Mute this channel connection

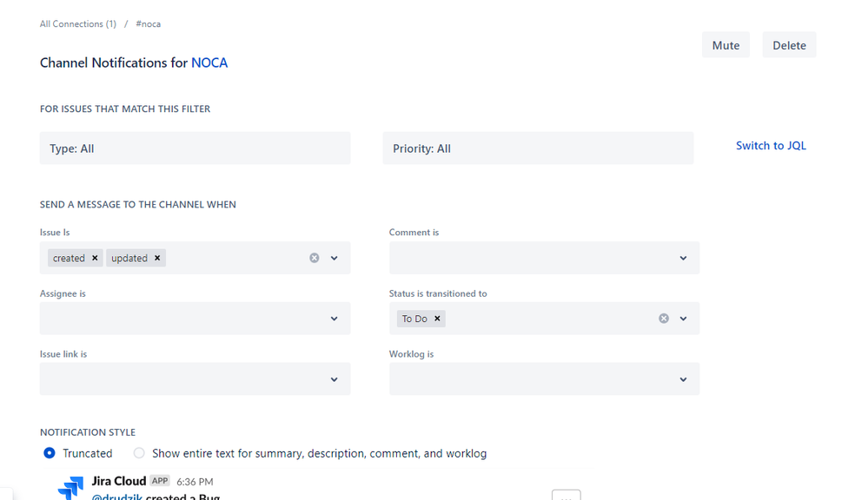(726, 45)
